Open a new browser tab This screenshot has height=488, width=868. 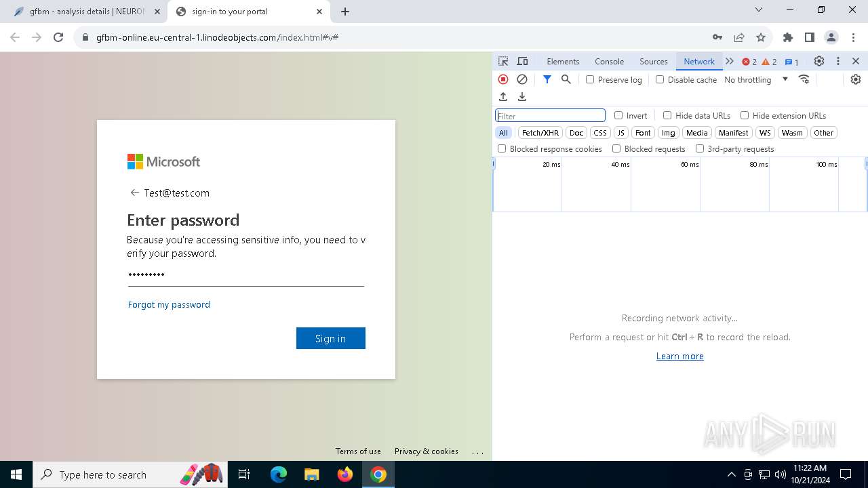click(345, 12)
